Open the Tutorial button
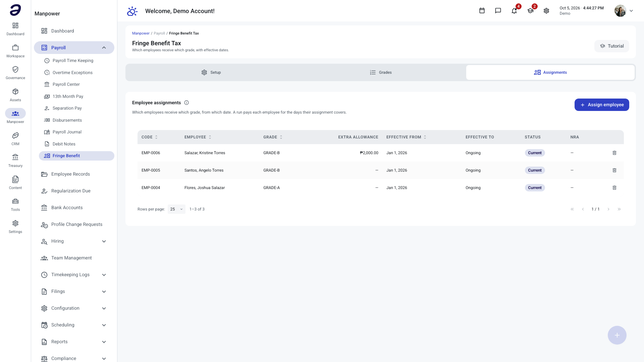The height and width of the screenshot is (362, 644). click(612, 46)
